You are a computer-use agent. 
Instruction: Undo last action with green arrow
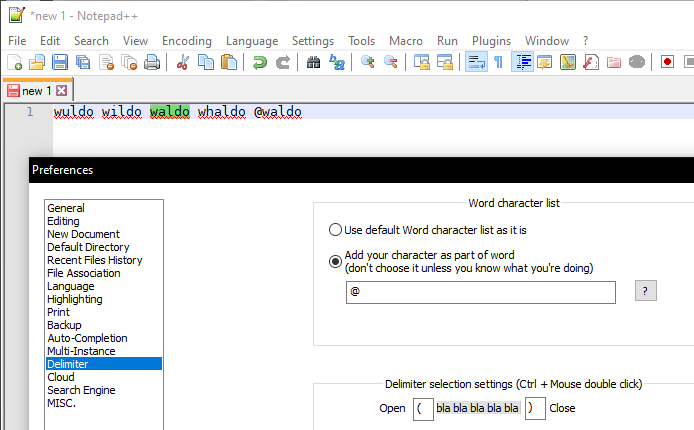(259, 62)
